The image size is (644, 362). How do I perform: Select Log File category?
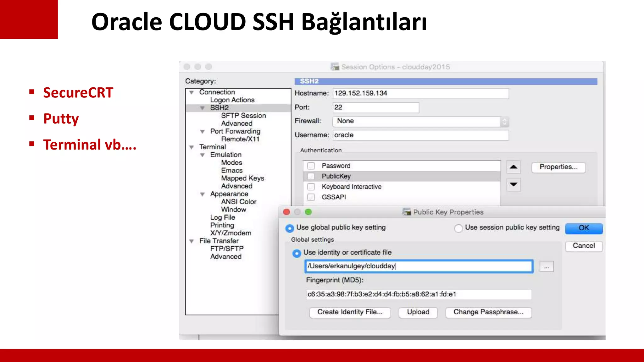(223, 217)
